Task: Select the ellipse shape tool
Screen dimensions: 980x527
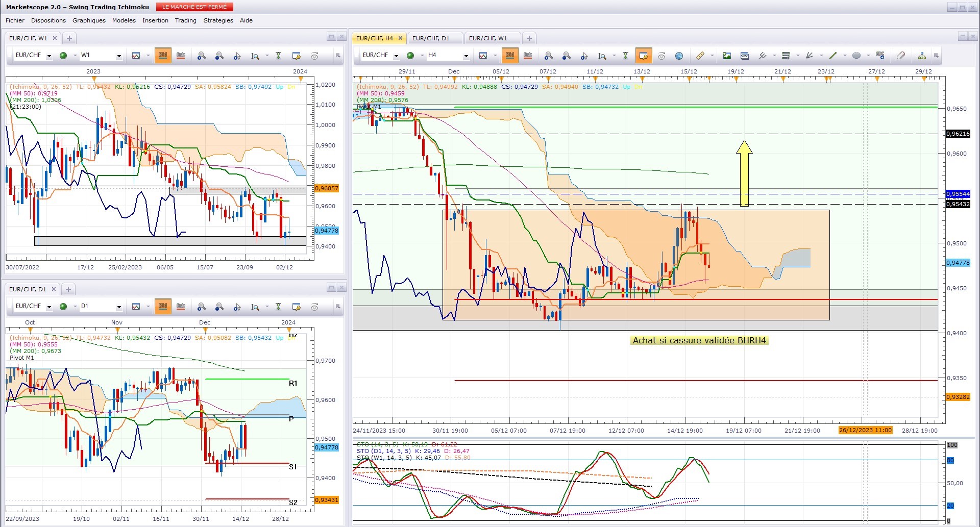Action: point(856,55)
